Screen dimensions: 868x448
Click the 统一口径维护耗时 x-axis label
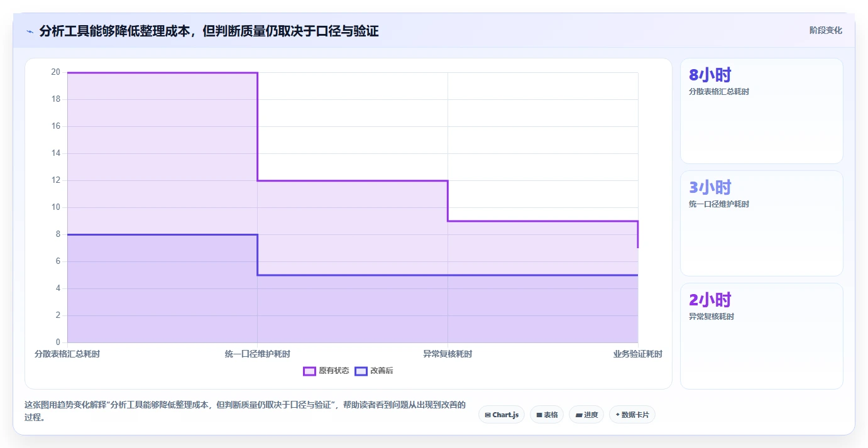point(258,354)
